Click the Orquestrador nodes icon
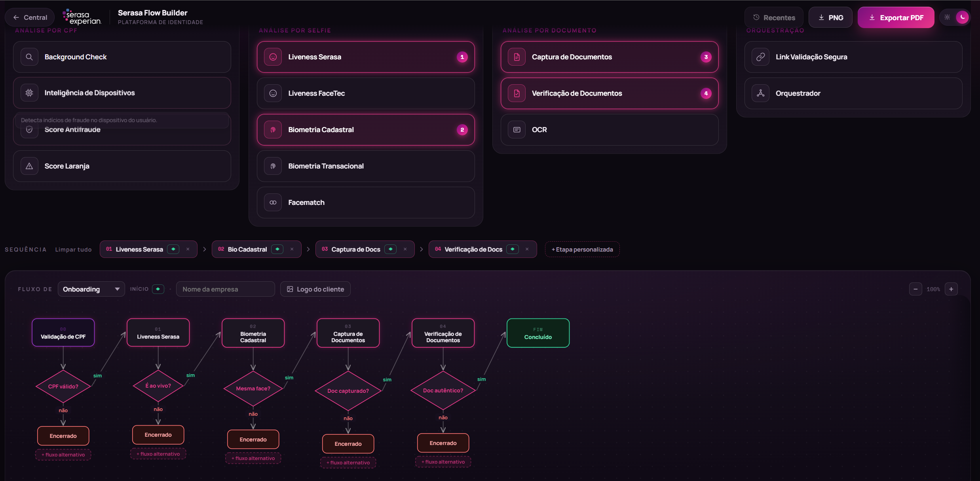Viewport: 980px width, 481px height. (761, 93)
